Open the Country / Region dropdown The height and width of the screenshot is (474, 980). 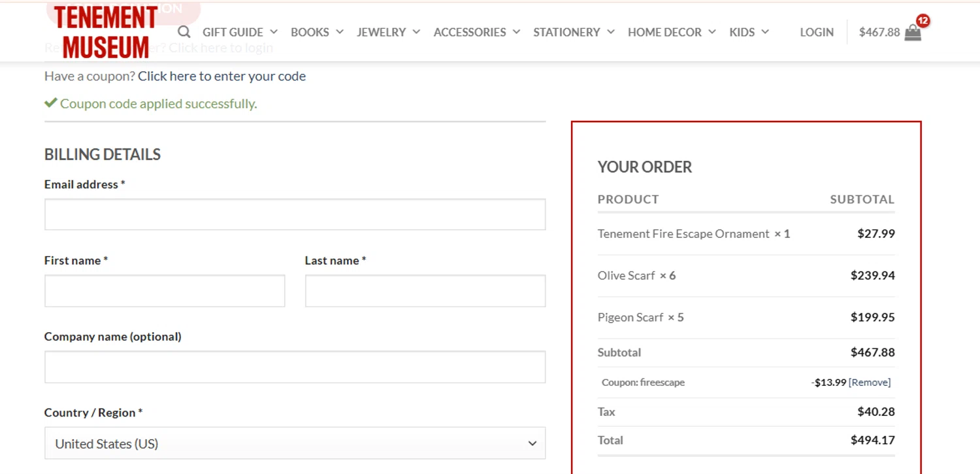(295, 443)
